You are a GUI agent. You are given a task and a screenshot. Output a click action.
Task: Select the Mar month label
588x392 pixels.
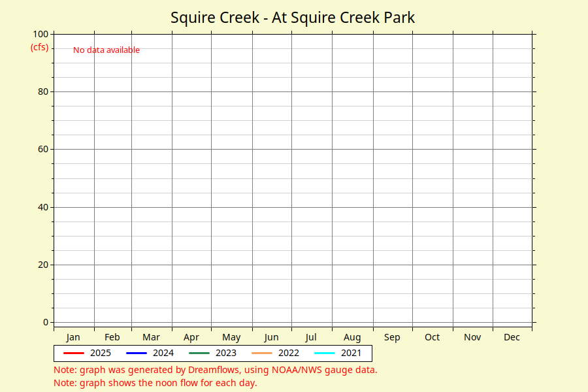[151, 337]
